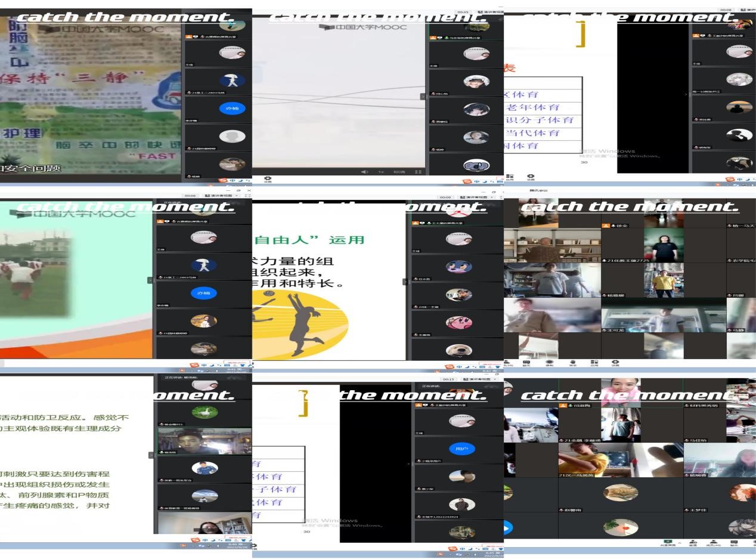Open the 1x playback speed menu
Viewport: 756px width, 559px height.
[x=380, y=172]
